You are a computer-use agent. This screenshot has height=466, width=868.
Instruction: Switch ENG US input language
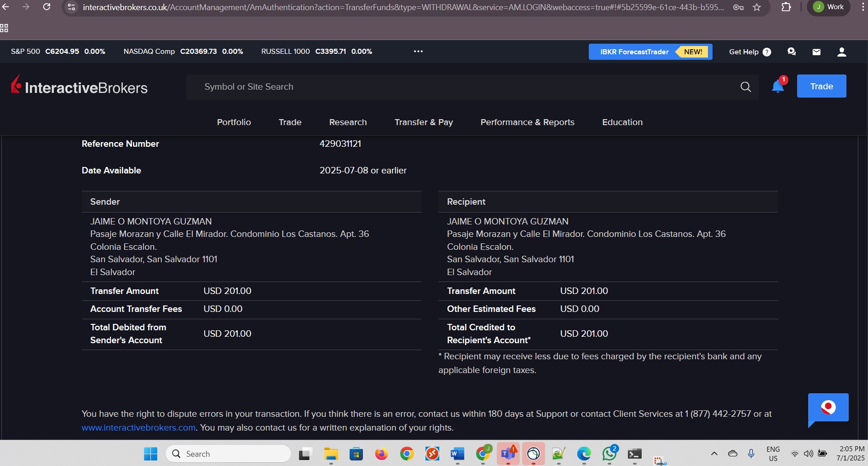coord(773,454)
